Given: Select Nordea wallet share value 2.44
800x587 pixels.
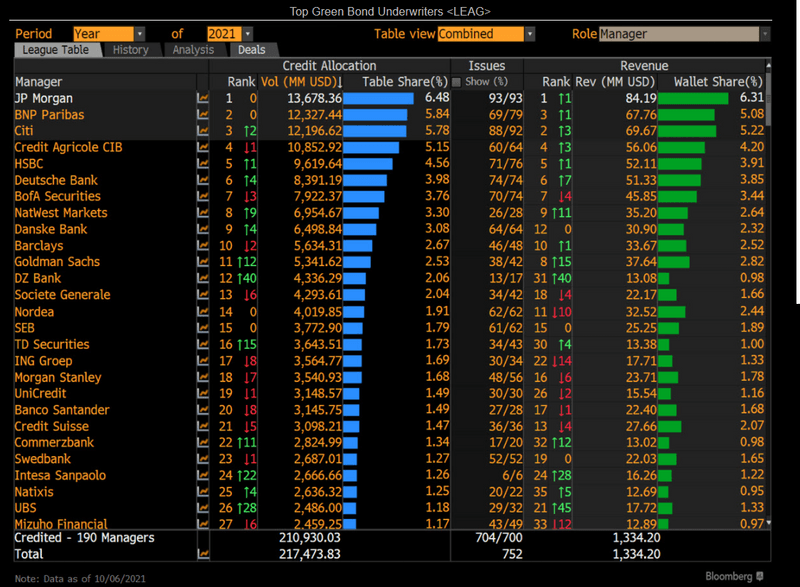Looking at the screenshot, I should [x=752, y=311].
